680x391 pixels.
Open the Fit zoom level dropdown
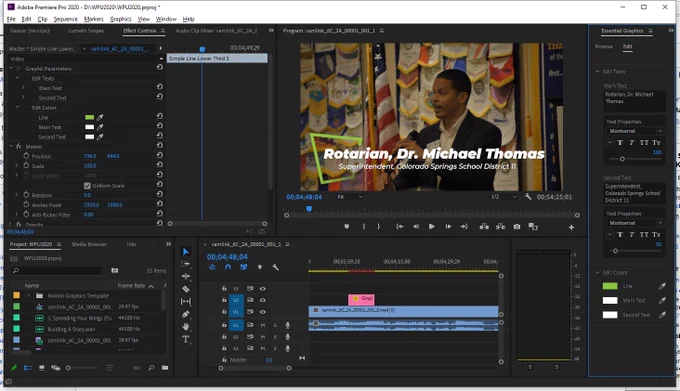[x=350, y=197]
